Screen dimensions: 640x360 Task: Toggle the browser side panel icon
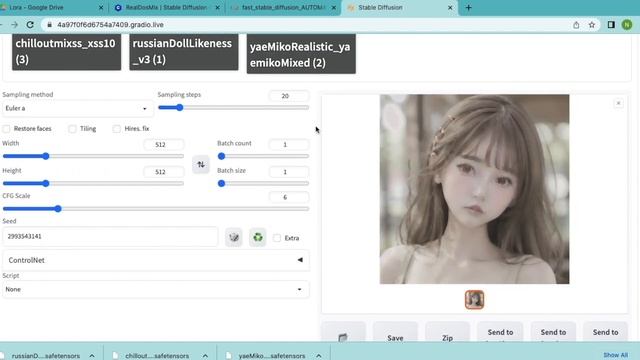pyautogui.click(x=611, y=25)
